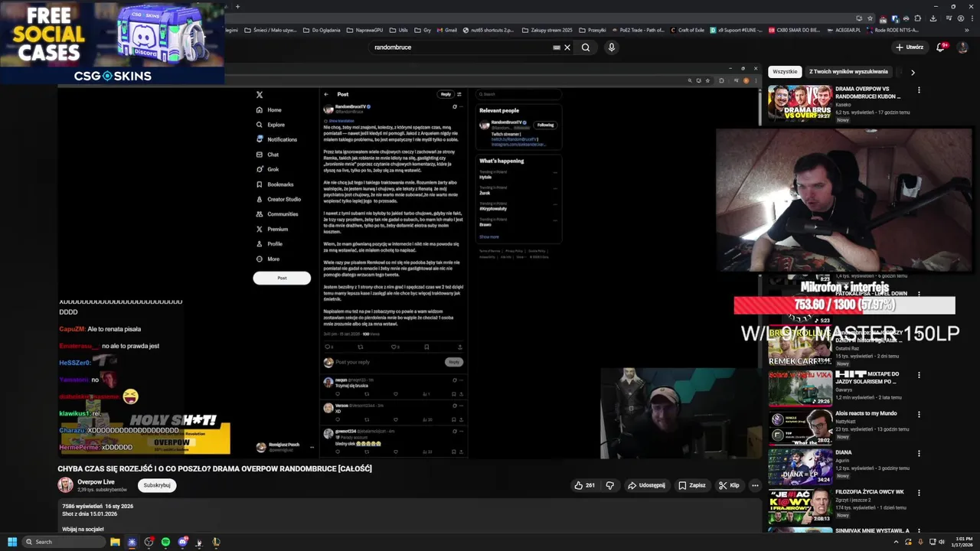The width and height of the screenshot is (980, 551).
Task: Click the volume icon in system tray
Action: [941, 542]
